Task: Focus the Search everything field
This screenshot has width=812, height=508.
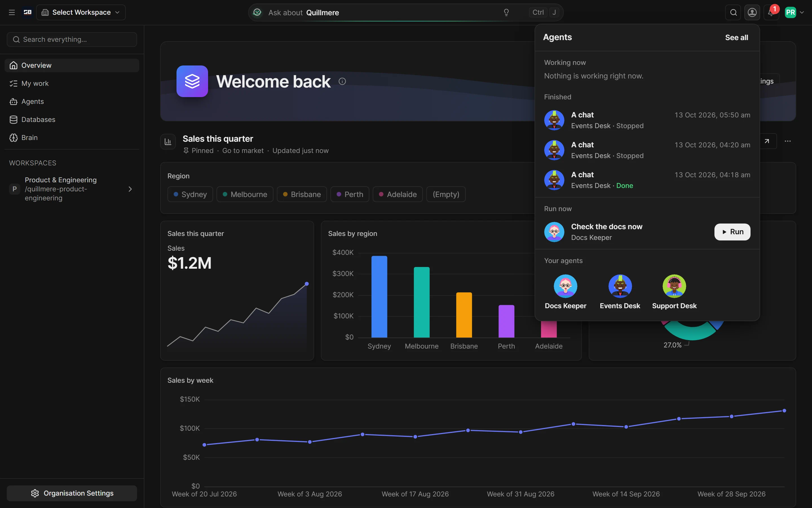Action: [x=72, y=40]
